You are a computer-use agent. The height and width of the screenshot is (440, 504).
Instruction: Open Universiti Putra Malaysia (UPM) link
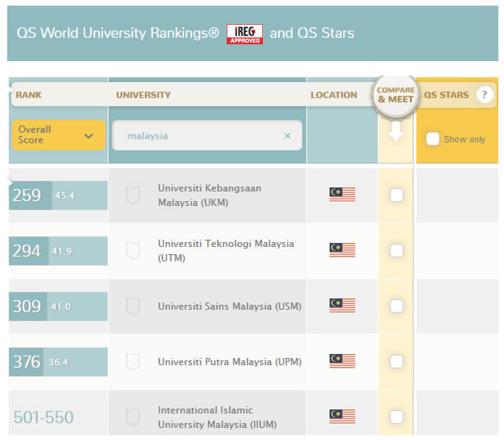pyautogui.click(x=230, y=362)
